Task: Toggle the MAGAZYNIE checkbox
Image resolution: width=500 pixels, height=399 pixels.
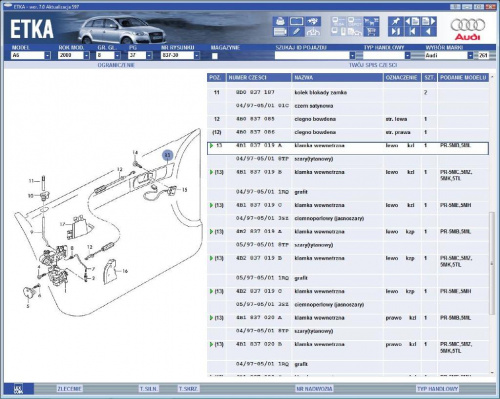Action: click(x=215, y=56)
